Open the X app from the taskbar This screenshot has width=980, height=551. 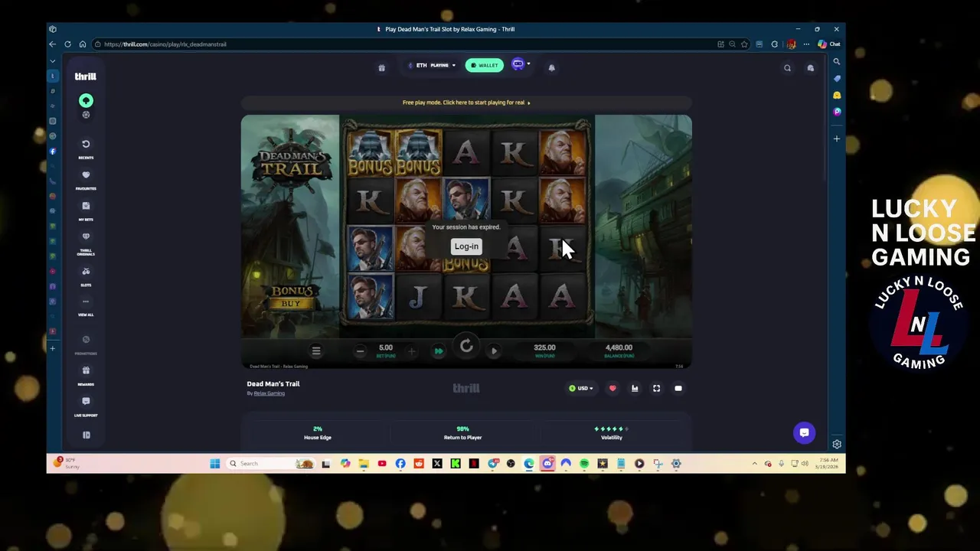coord(437,464)
